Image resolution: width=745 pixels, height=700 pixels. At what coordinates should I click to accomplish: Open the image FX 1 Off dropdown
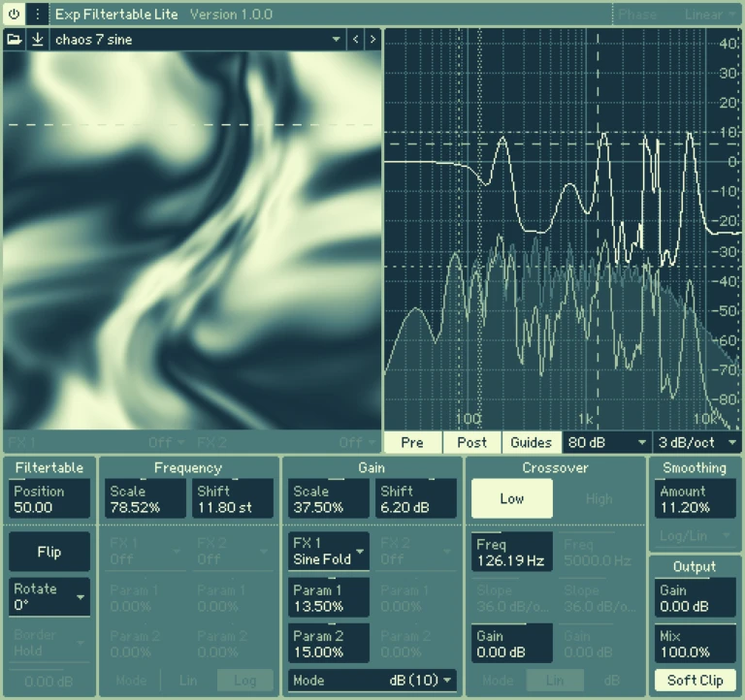(96, 443)
